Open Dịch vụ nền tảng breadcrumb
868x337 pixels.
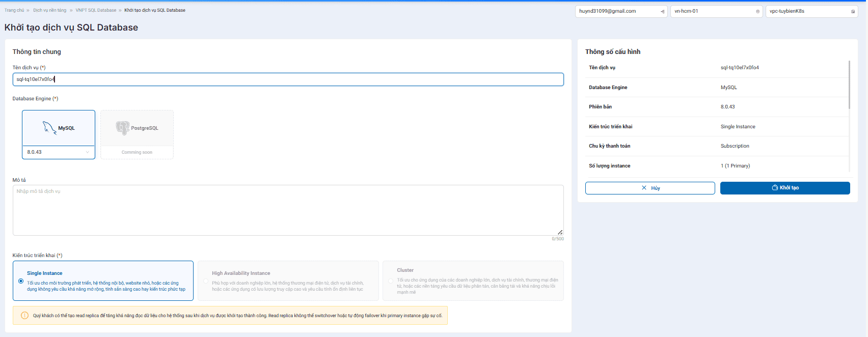50,10
